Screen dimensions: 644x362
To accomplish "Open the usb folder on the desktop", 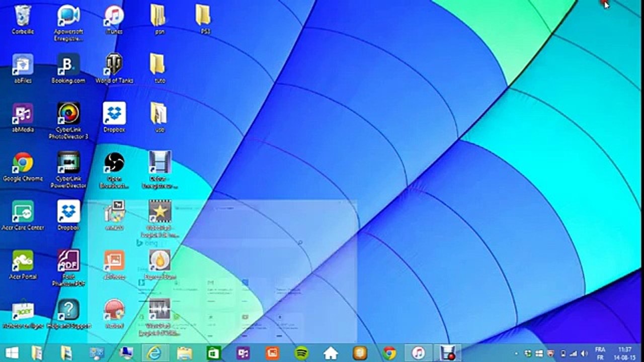I will tap(159, 118).
